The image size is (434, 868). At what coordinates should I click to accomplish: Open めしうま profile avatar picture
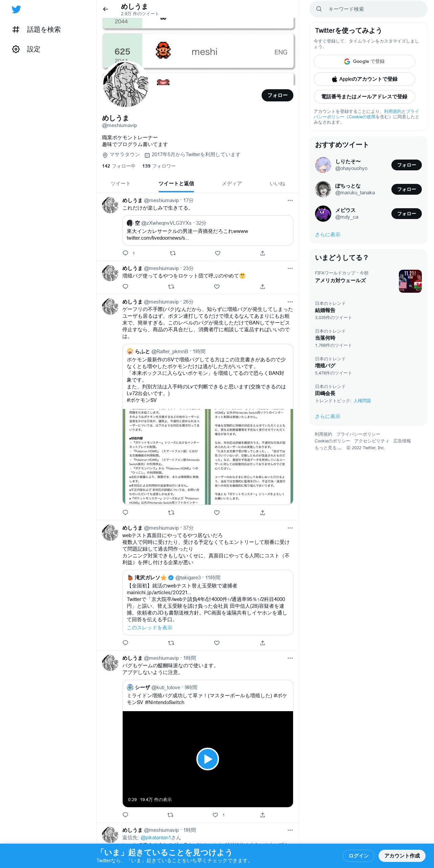pyautogui.click(x=125, y=84)
